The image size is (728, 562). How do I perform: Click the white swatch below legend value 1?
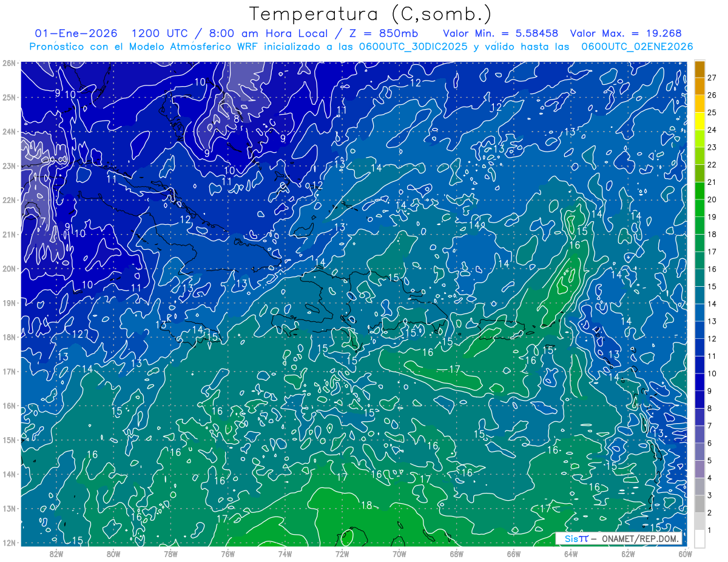tap(699, 538)
